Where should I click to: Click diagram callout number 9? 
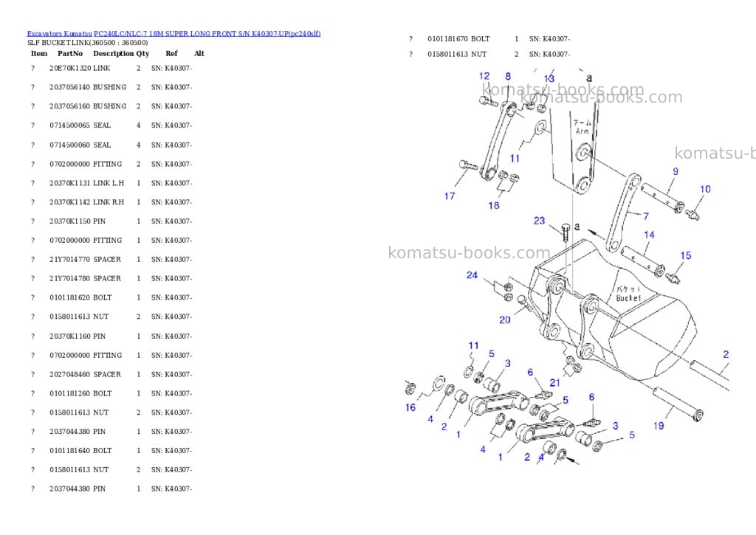click(x=676, y=172)
